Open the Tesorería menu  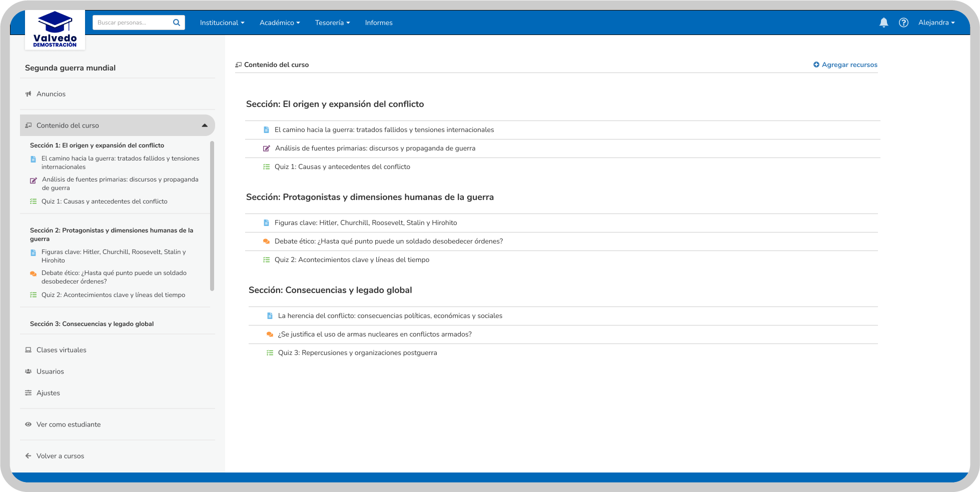click(332, 23)
